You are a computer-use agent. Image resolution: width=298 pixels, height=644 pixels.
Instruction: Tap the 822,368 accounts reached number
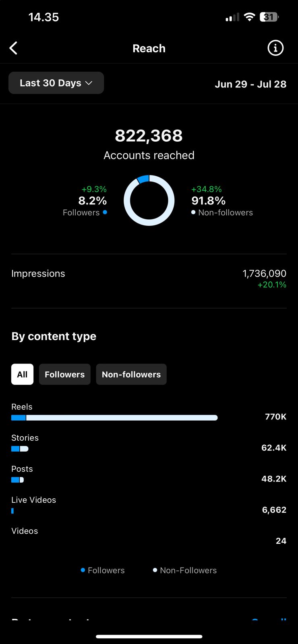click(x=149, y=136)
